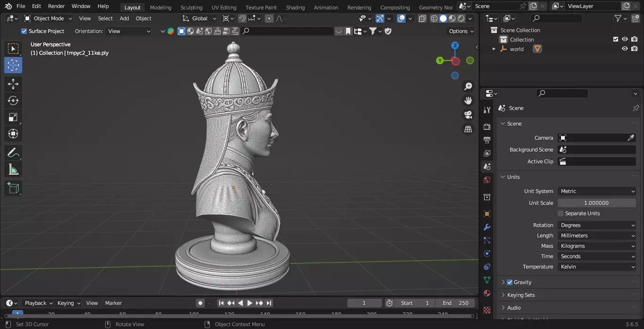This screenshot has width=644, height=329.
Task: Open the Material properties tab
Action: [487, 293]
